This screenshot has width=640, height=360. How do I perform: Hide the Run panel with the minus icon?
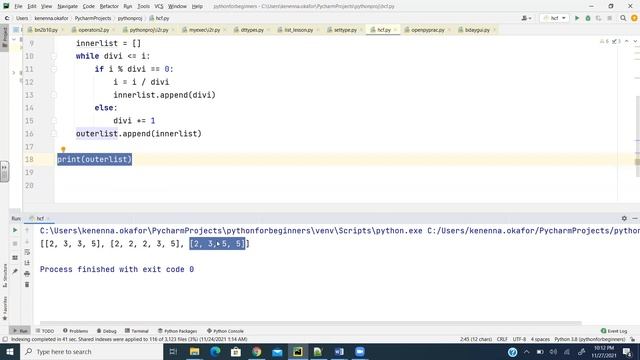pyautogui.click(x=635, y=218)
